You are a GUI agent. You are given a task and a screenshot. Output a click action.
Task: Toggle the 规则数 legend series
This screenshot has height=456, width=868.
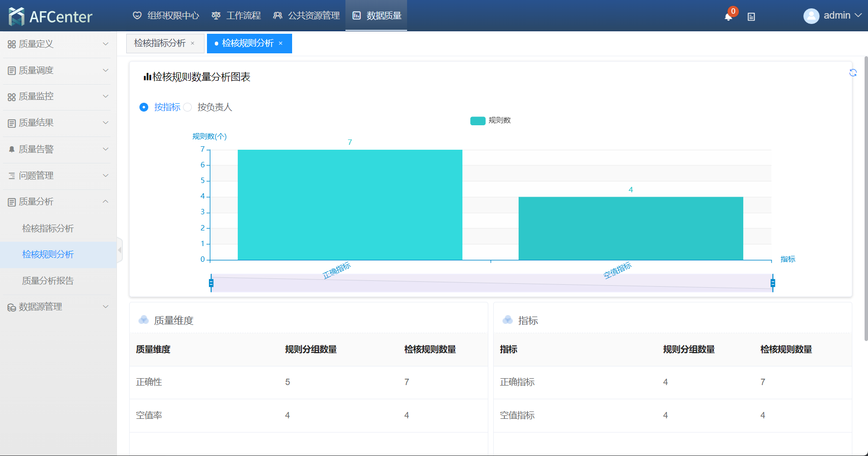(x=478, y=121)
